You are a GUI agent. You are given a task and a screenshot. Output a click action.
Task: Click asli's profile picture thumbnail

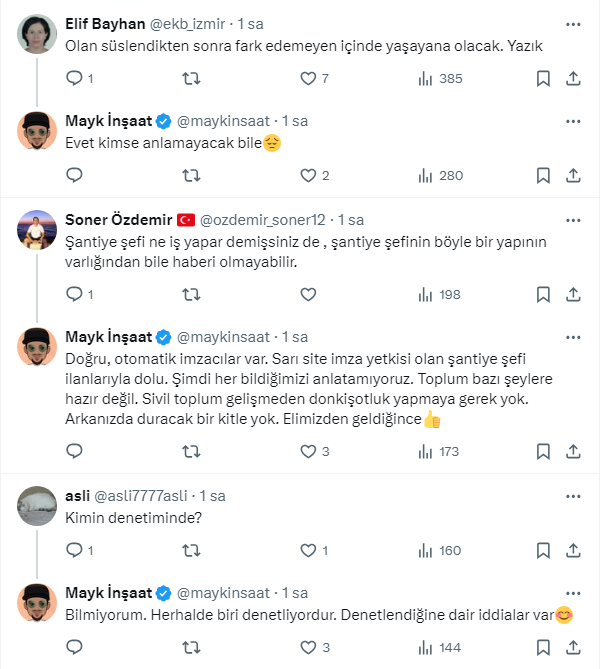(37, 504)
